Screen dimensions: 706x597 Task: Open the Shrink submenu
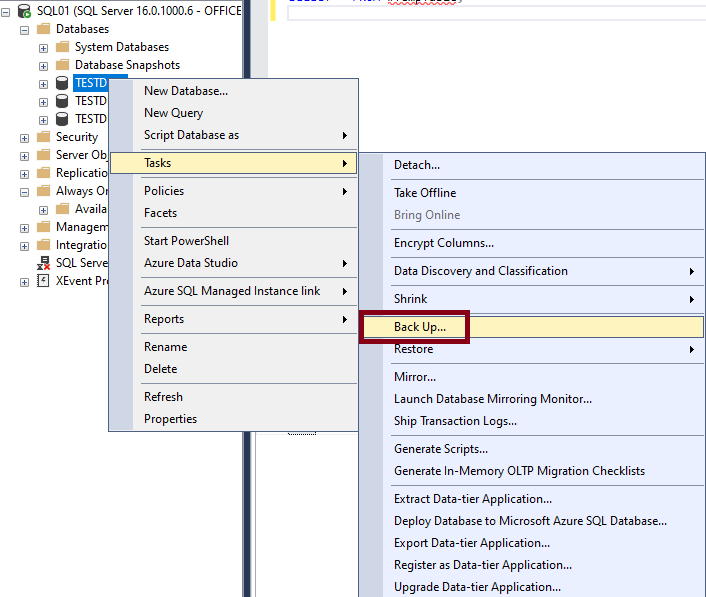click(533, 299)
